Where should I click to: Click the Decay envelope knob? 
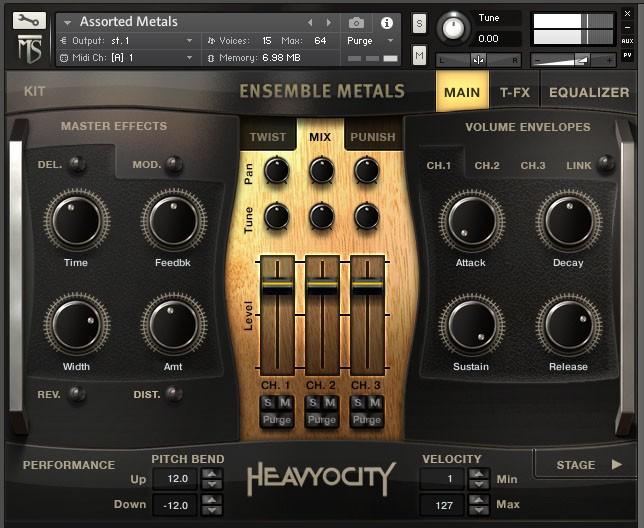click(x=569, y=221)
